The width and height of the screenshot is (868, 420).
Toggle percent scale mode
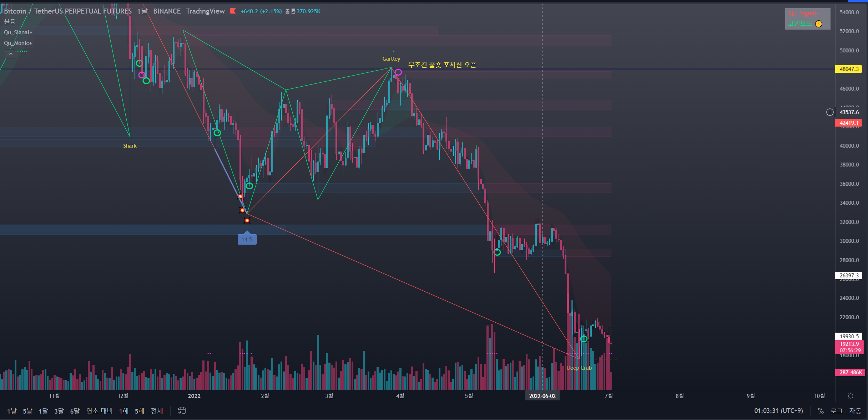point(821,411)
